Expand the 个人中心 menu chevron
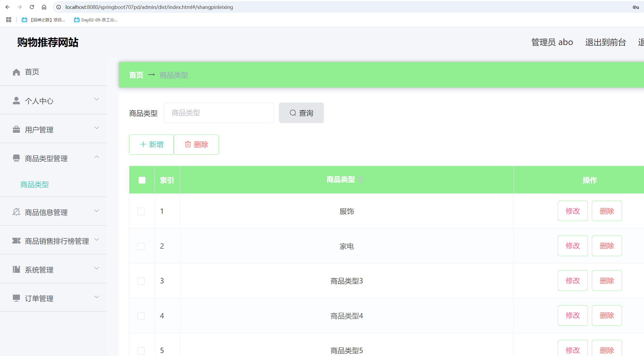This screenshot has width=644, height=356. click(97, 99)
